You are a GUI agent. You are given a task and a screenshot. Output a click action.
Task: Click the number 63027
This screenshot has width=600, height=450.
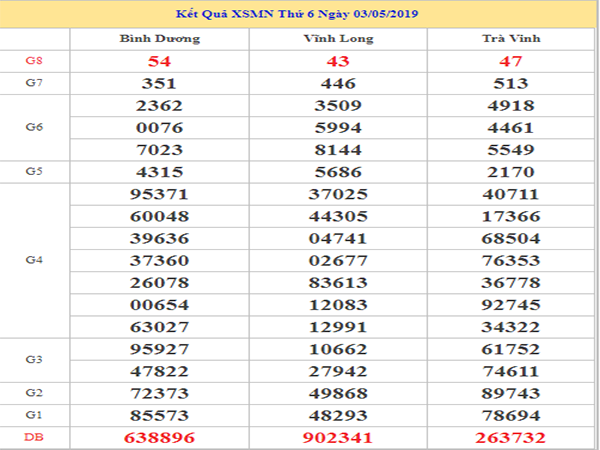(x=160, y=327)
